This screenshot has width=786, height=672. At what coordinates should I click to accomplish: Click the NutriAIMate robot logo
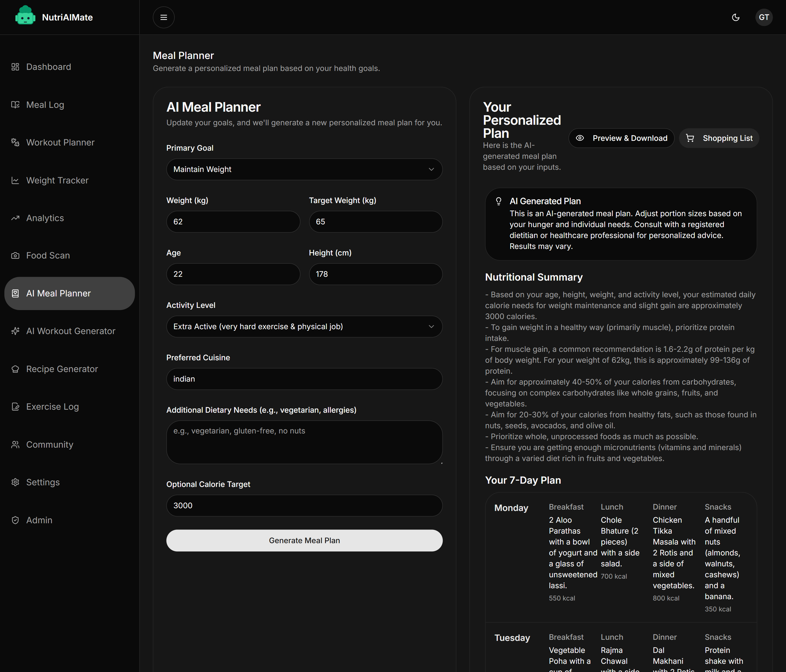pyautogui.click(x=25, y=16)
